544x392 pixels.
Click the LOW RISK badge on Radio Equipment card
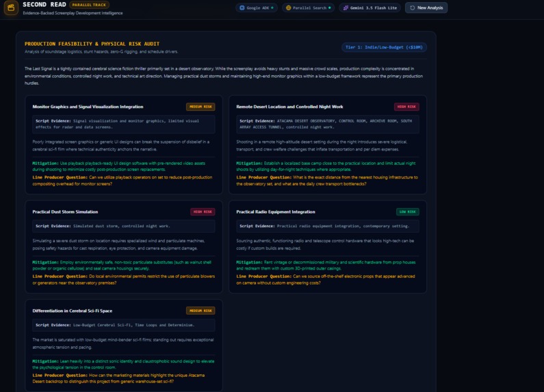(408, 212)
